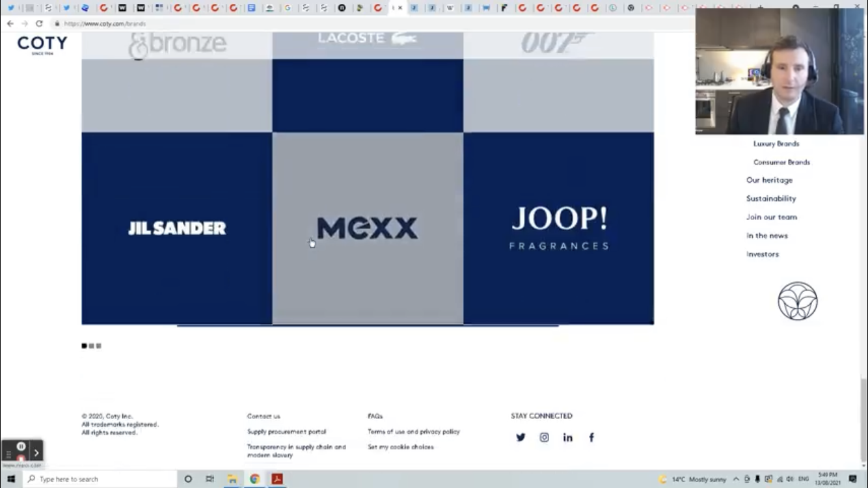Open the Mexx brand tile
The image size is (868, 488).
tap(368, 228)
